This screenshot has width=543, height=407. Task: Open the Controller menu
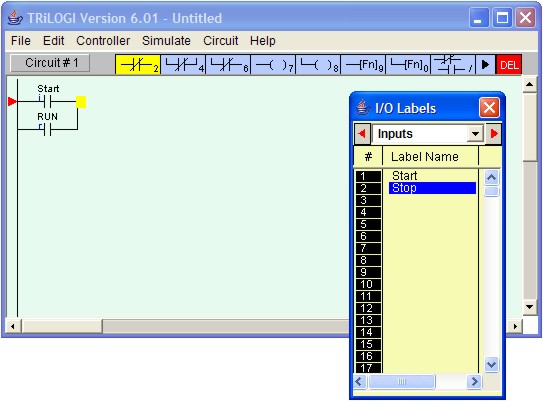coord(103,41)
